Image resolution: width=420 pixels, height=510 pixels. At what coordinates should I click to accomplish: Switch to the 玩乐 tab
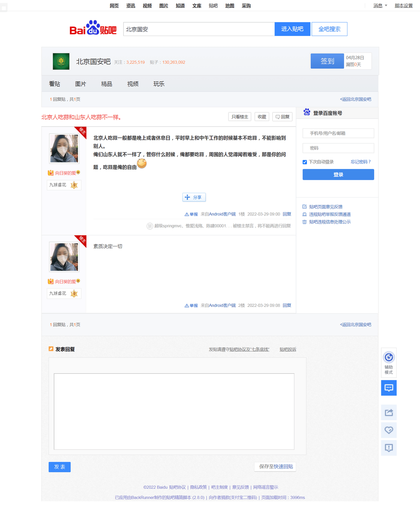coord(159,84)
